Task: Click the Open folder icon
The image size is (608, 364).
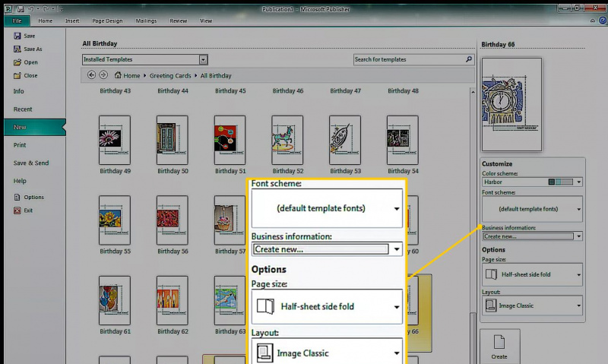Action: (x=17, y=62)
